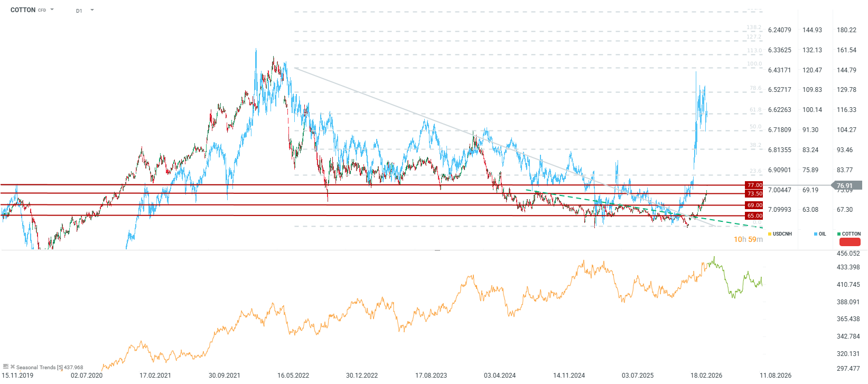This screenshot has width=868, height=384.
Task: Open Seasonal Trends indicator settings icon
Action: pyautogui.click(x=6, y=367)
